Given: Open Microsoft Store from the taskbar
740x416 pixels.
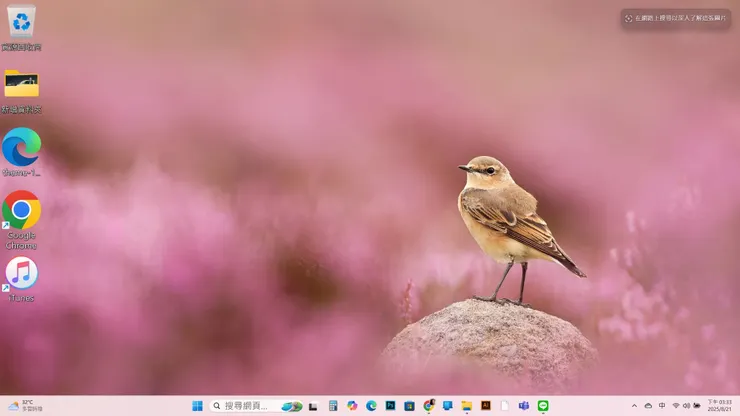Looking at the screenshot, I should point(409,406).
